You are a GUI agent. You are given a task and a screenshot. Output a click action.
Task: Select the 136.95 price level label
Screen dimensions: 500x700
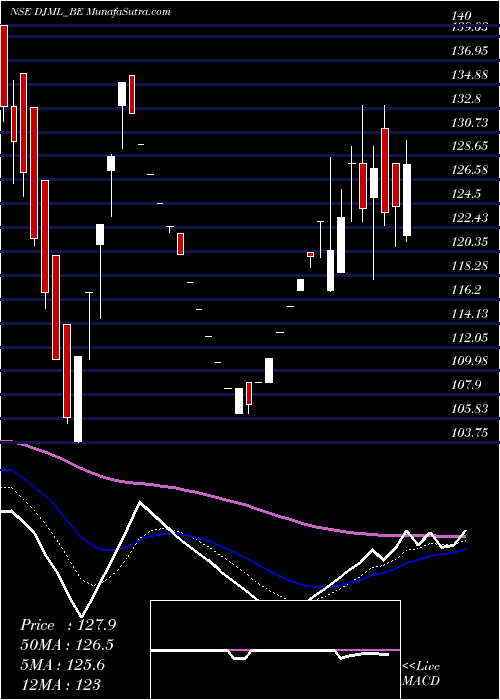[469, 52]
